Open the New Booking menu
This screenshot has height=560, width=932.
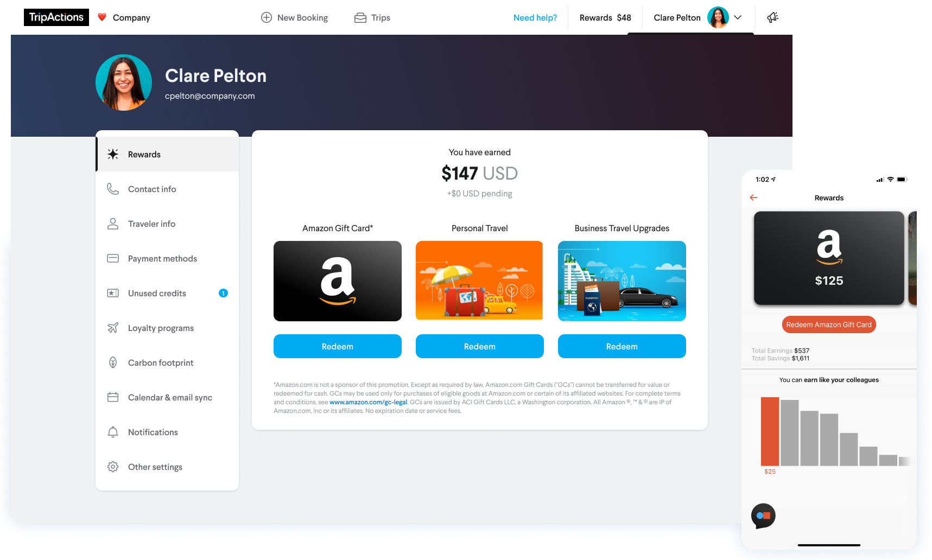click(294, 17)
